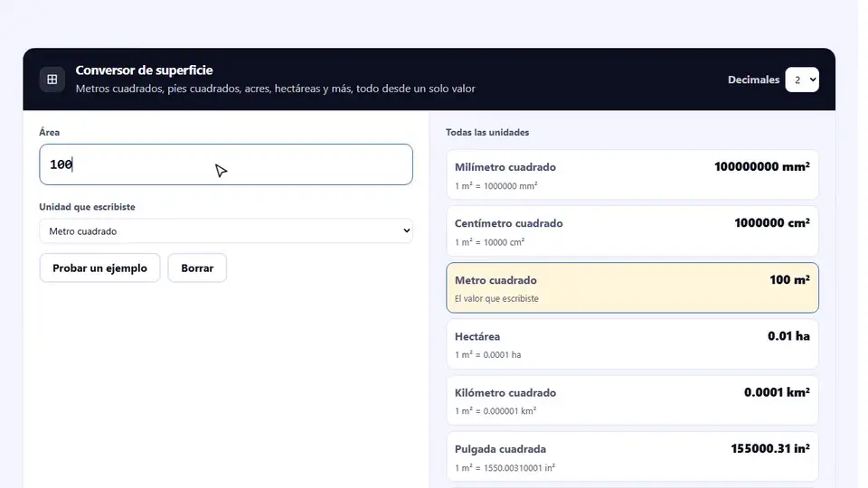Open the Unidad que escribiste dropdown
The width and height of the screenshot is (868, 488).
coord(226,230)
